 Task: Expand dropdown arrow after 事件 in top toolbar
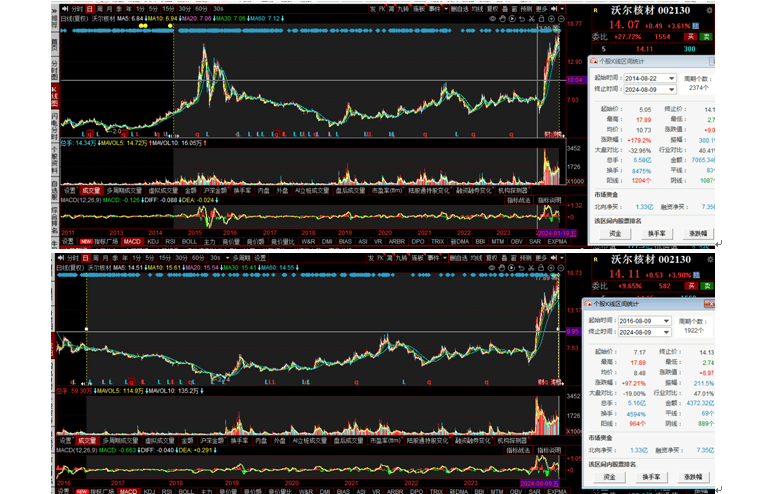click(x=446, y=9)
